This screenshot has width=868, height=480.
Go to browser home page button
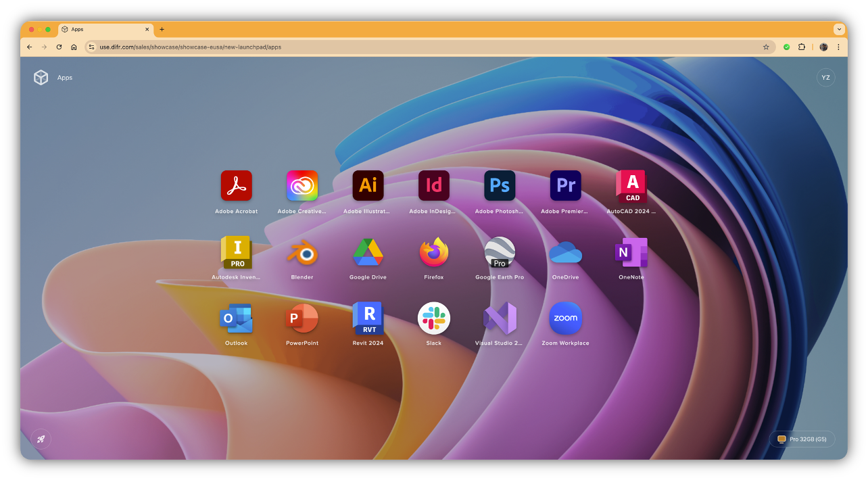coord(74,47)
